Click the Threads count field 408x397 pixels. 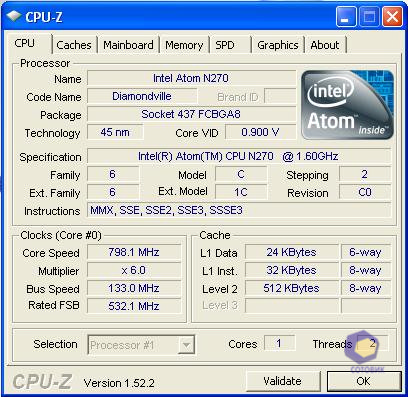373,343
